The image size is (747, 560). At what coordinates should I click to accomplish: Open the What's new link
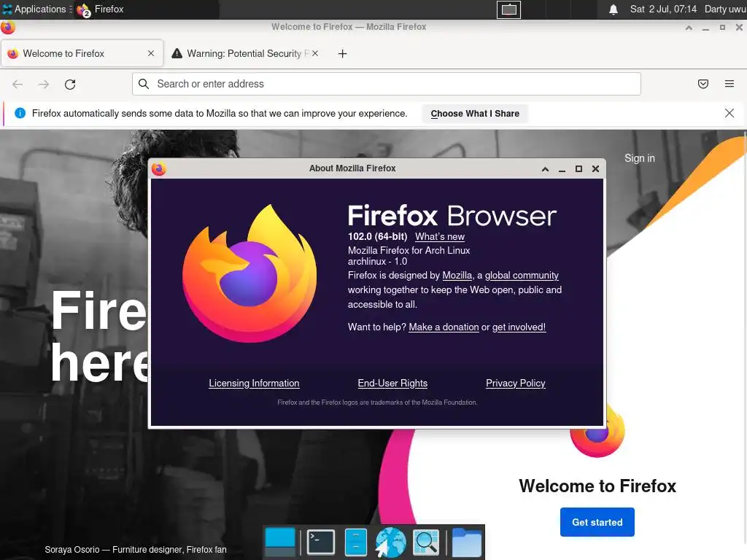(x=440, y=237)
